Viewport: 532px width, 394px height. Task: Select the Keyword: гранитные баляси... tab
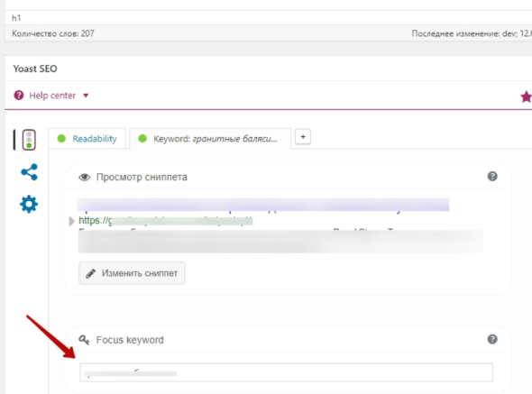coord(210,139)
